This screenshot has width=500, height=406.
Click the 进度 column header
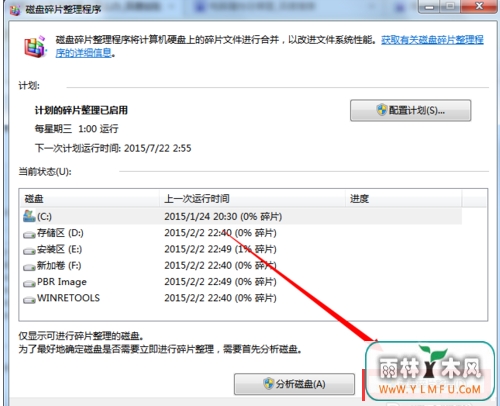click(x=403, y=199)
